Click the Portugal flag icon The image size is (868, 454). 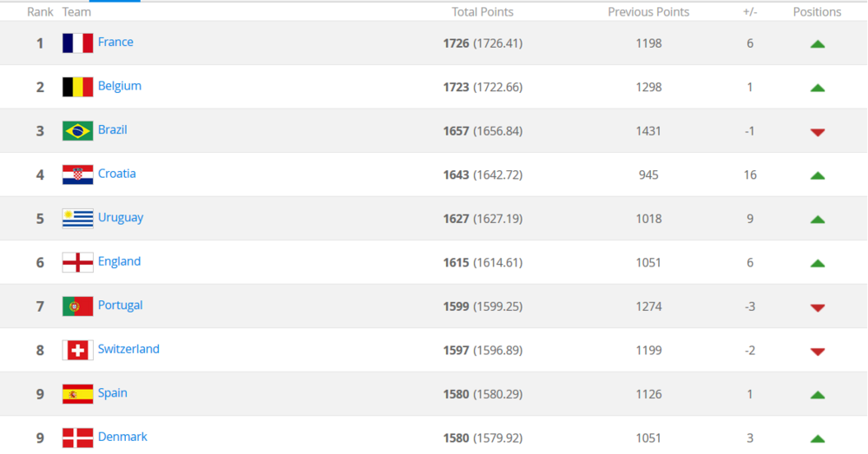click(x=77, y=306)
